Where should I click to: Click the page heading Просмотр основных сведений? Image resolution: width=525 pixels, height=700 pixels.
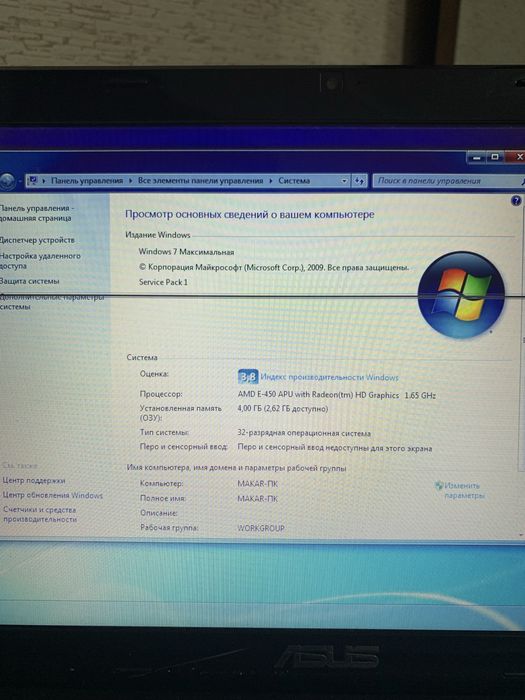click(x=250, y=214)
